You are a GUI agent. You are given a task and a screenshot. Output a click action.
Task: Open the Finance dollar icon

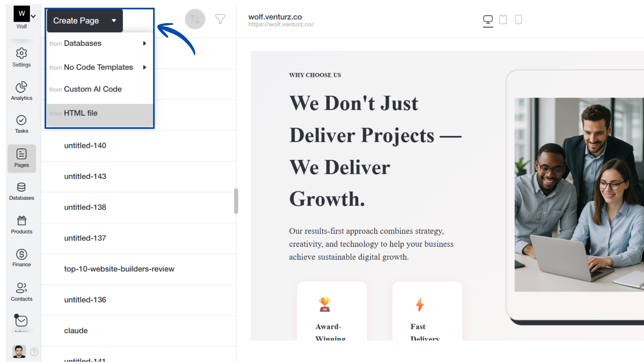tap(21, 254)
